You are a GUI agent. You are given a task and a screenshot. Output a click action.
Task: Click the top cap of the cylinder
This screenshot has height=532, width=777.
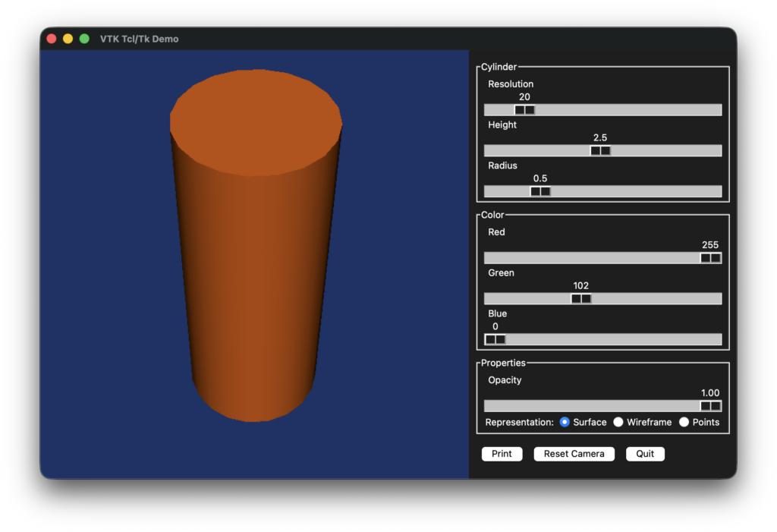point(256,120)
